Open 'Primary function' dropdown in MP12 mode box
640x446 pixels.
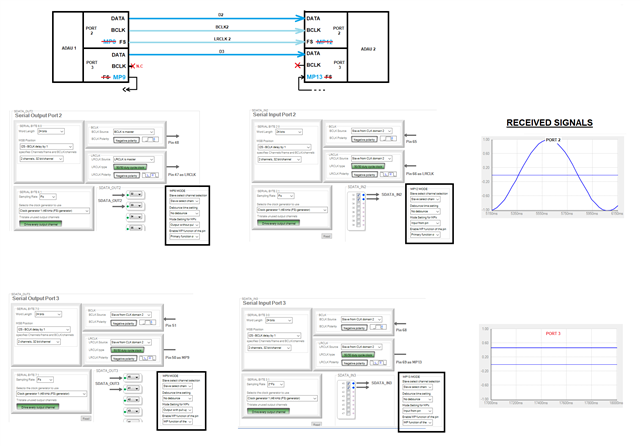tap(425, 235)
